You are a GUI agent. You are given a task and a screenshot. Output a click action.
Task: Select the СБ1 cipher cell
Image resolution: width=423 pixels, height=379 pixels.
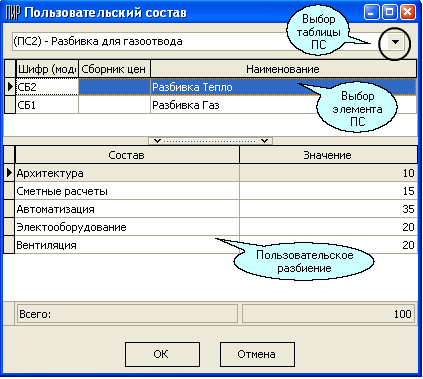47,105
